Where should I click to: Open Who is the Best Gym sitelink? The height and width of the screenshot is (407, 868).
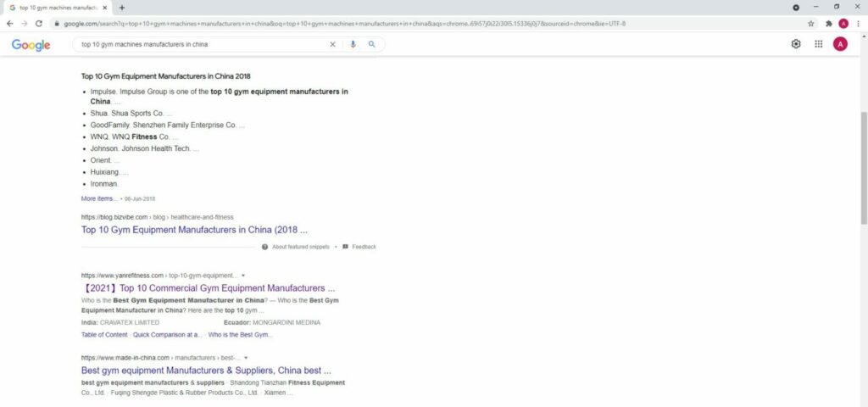tap(241, 335)
